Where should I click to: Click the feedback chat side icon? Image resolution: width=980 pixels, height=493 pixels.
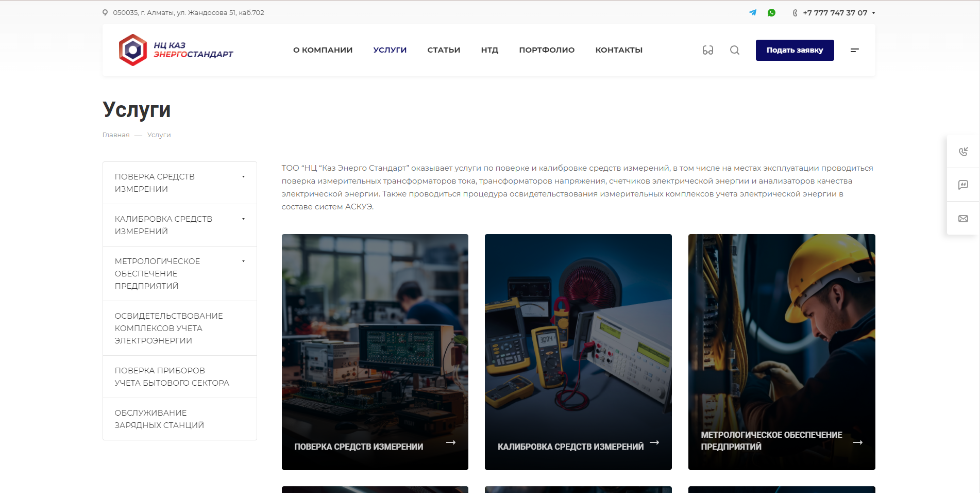tap(963, 185)
